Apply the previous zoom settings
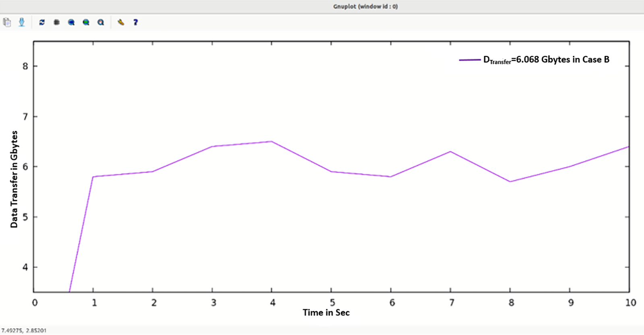The height and width of the screenshot is (335, 644). [71, 22]
